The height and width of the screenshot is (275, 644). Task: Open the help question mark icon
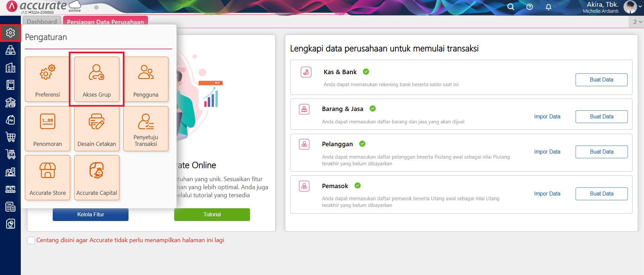pyautogui.click(x=530, y=7)
